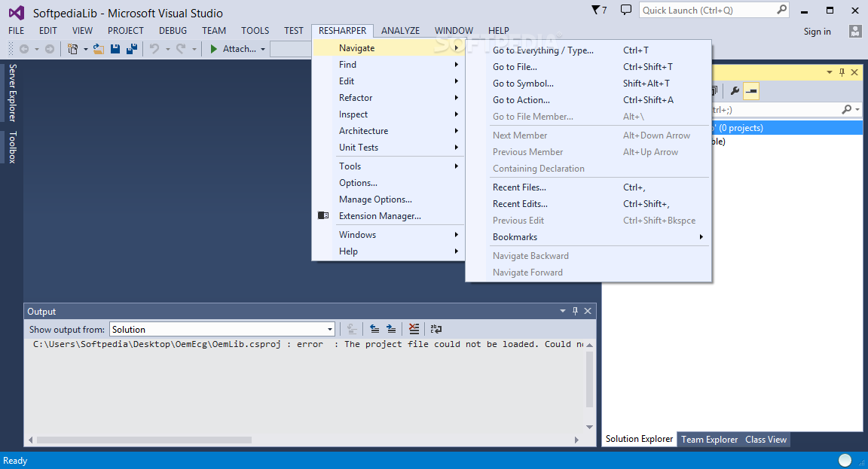The height and width of the screenshot is (469, 868).
Task: Switch to the Class View tab
Action: 766,440
